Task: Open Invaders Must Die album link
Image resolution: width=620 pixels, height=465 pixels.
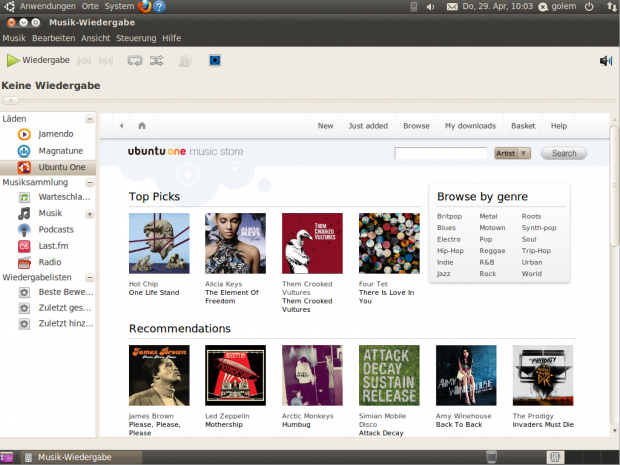Action: tap(543, 425)
